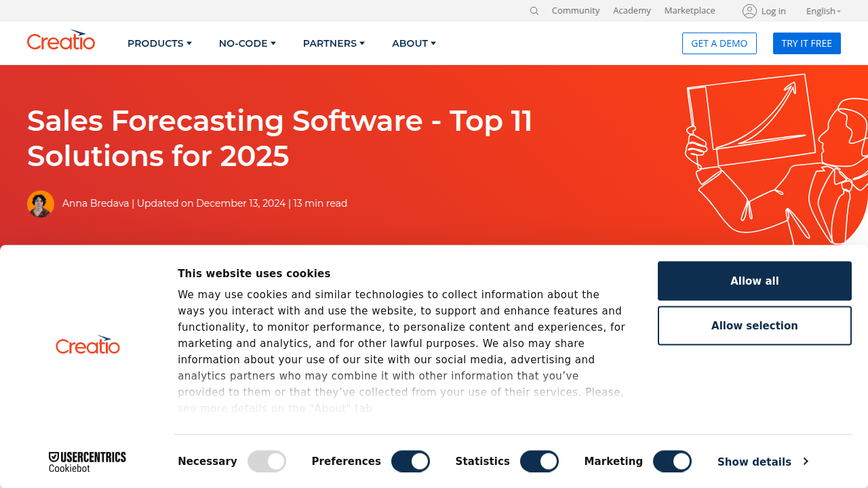Click the Usercentrics Cookiebot logo
Screen dimensions: 868x488
coord(87,462)
